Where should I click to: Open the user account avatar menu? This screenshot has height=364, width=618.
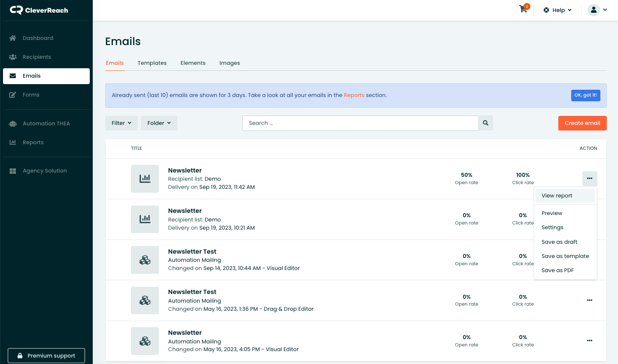(594, 10)
